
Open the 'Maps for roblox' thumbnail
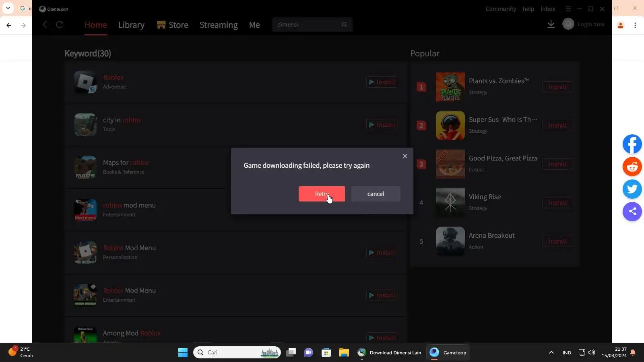click(85, 167)
